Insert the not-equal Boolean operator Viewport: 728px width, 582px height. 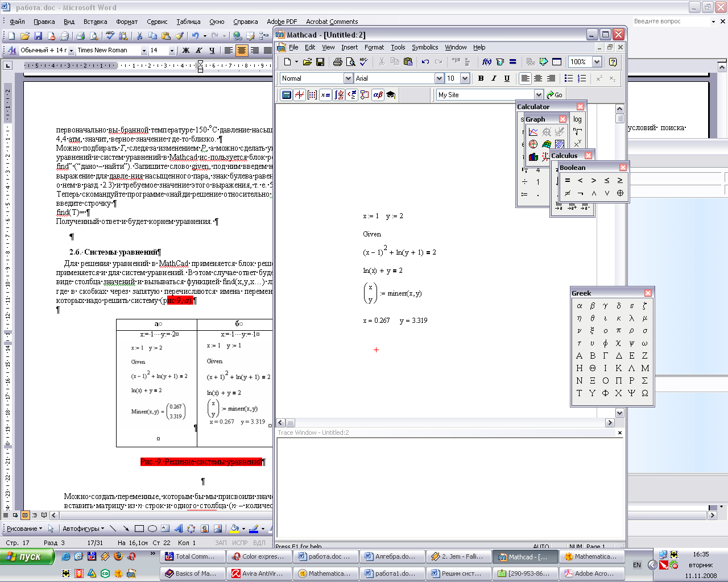(x=567, y=193)
